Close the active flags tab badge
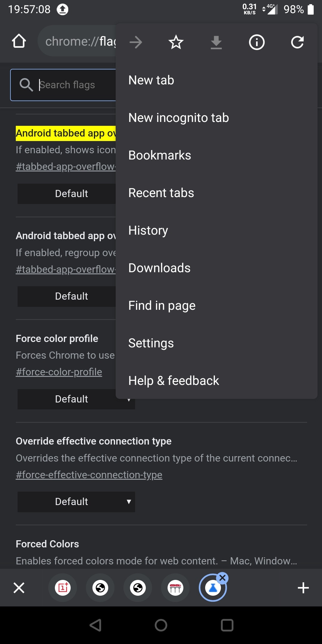This screenshot has height=644, width=322. (x=222, y=578)
